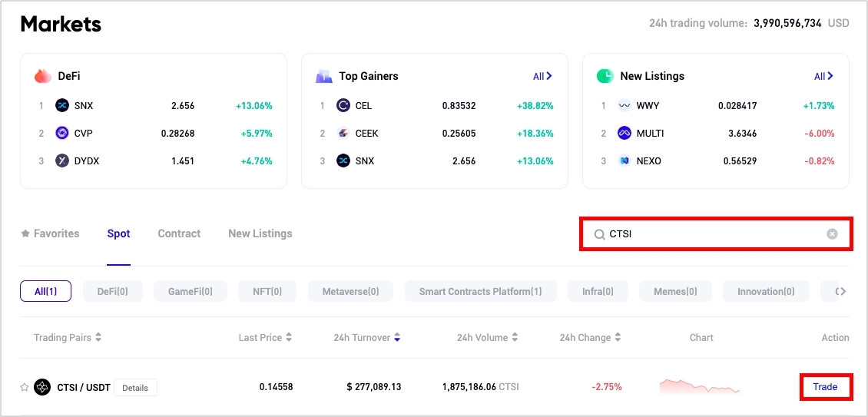The width and height of the screenshot is (868, 417).
Task: Open All in the Top Gainers card
Action: [x=542, y=76]
